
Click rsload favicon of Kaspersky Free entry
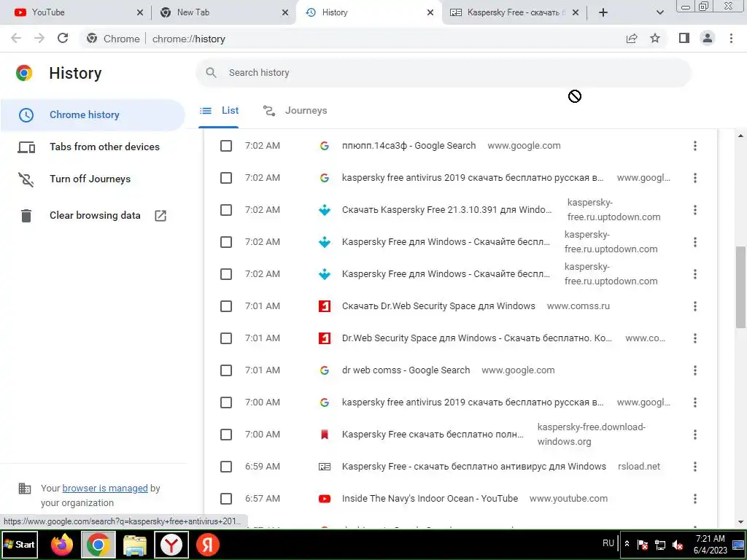coord(325,467)
